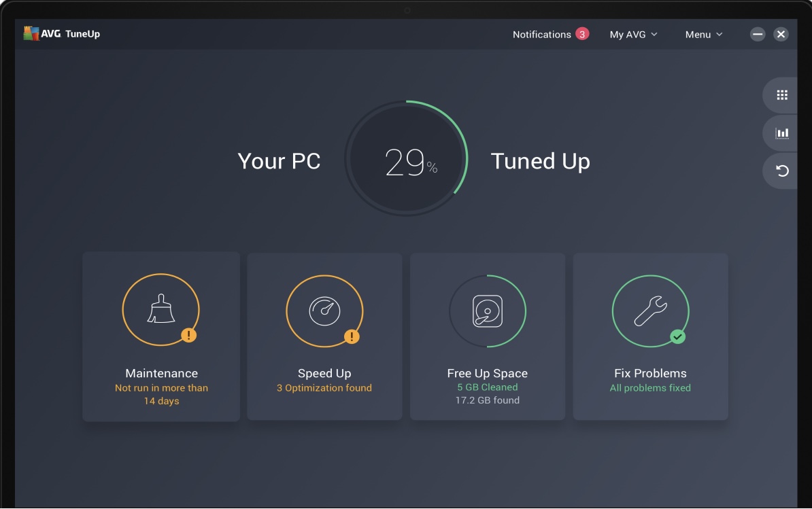Screen dimensions: 812x509
Task: Click the Free Up Space disk icon
Action: [x=487, y=311]
